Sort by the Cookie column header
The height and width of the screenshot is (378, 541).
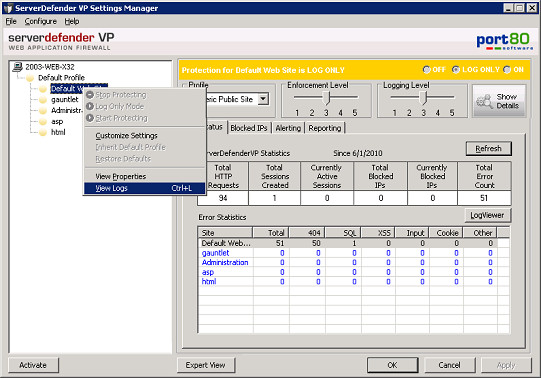click(446, 233)
